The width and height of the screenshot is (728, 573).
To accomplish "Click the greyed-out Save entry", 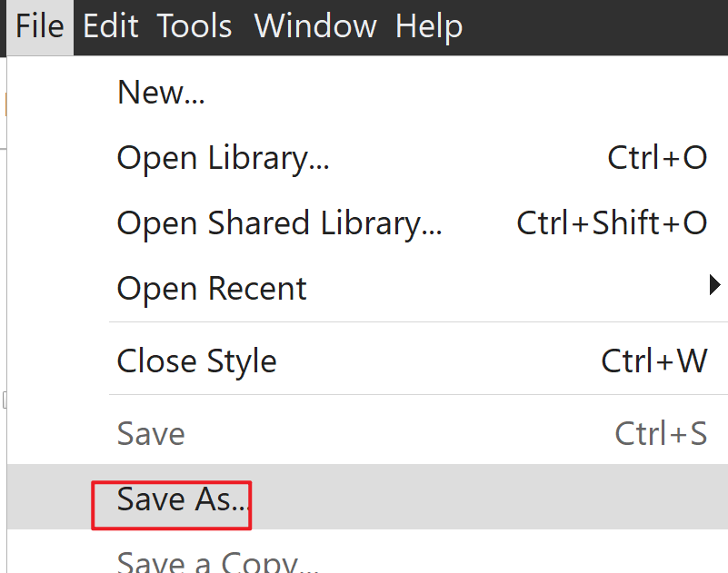I will point(151,434).
